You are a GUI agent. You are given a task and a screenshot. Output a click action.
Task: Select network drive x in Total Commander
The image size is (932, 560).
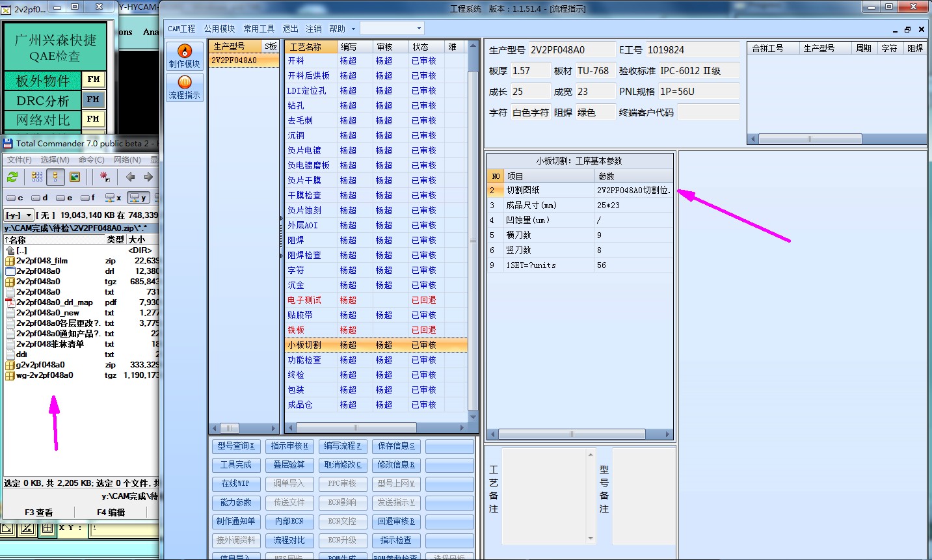coord(113,198)
